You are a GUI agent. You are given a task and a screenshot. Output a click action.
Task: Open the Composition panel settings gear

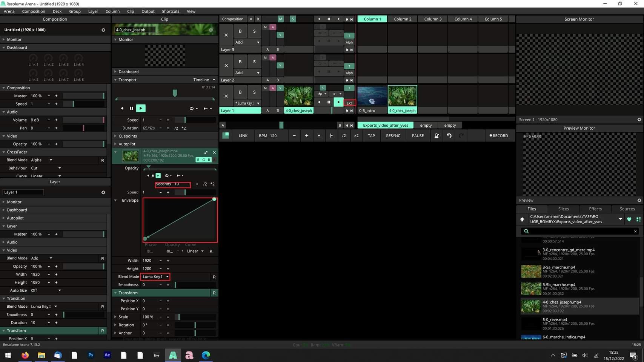coord(103,30)
